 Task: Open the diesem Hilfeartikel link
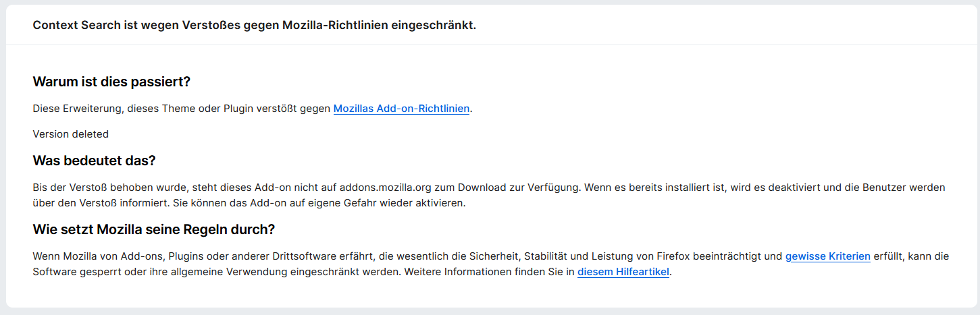[x=624, y=273]
